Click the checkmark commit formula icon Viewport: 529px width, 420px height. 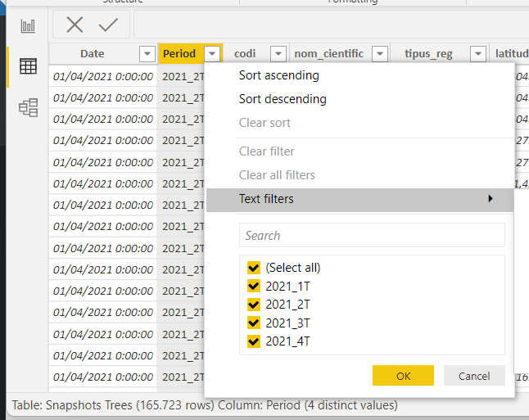point(108,25)
